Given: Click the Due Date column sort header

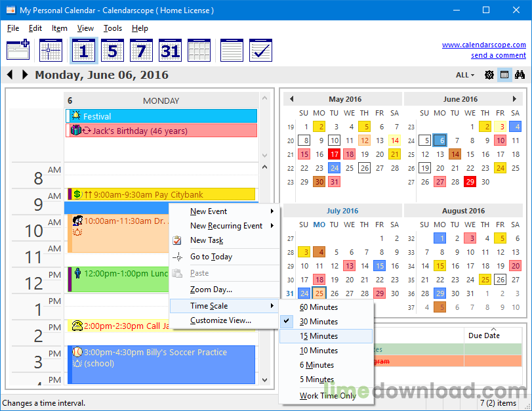Looking at the screenshot, I should [x=493, y=335].
